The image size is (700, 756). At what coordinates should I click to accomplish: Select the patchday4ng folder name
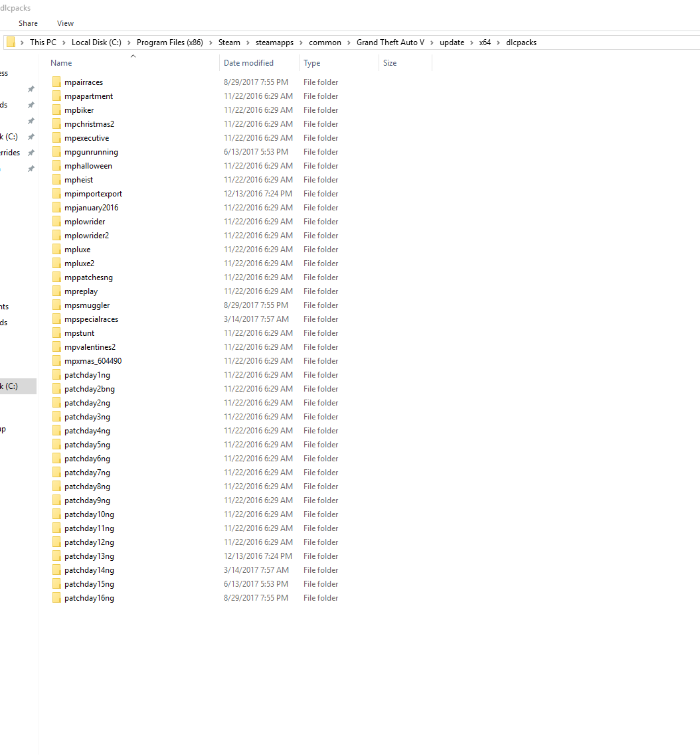(x=87, y=431)
